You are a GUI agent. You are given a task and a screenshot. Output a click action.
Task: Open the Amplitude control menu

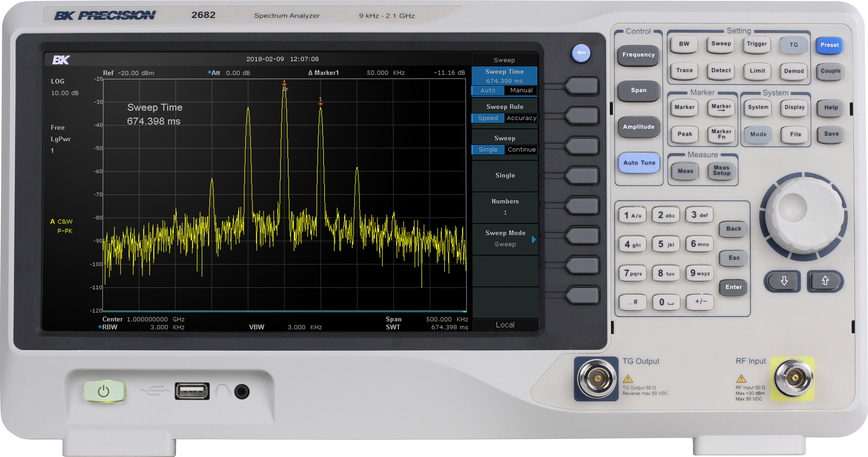click(638, 127)
